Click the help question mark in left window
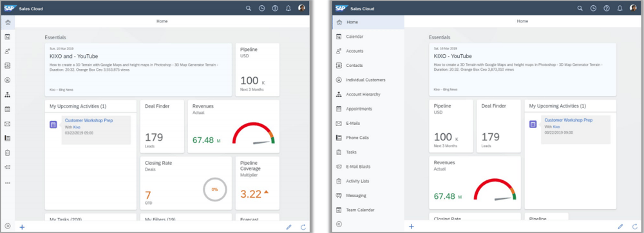 (275, 8)
